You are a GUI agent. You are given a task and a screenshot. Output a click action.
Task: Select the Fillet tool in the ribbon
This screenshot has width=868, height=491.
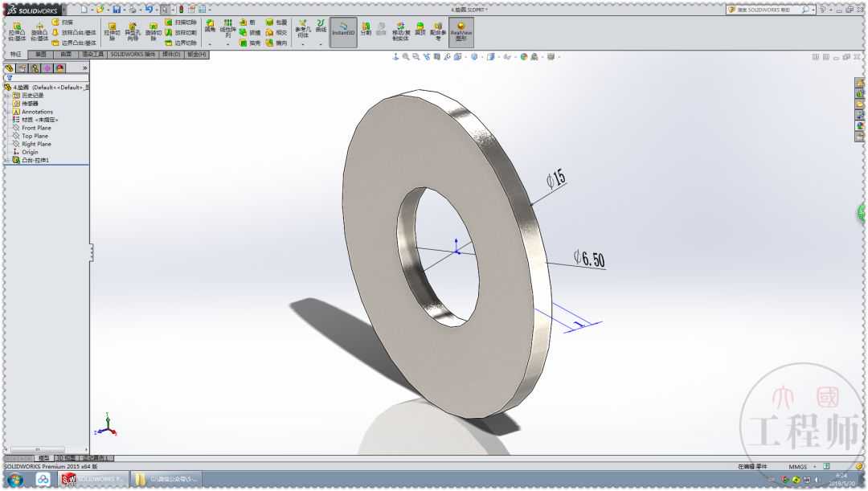[210, 27]
